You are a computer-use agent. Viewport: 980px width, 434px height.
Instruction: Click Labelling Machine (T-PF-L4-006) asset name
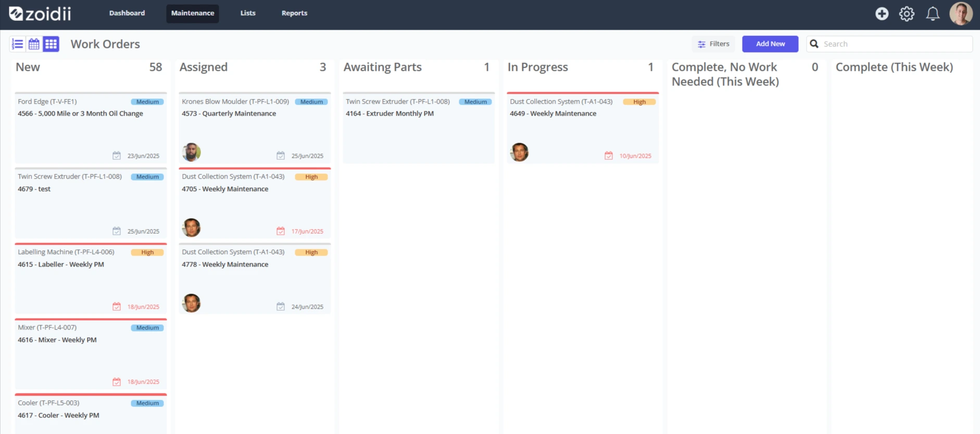[66, 252]
